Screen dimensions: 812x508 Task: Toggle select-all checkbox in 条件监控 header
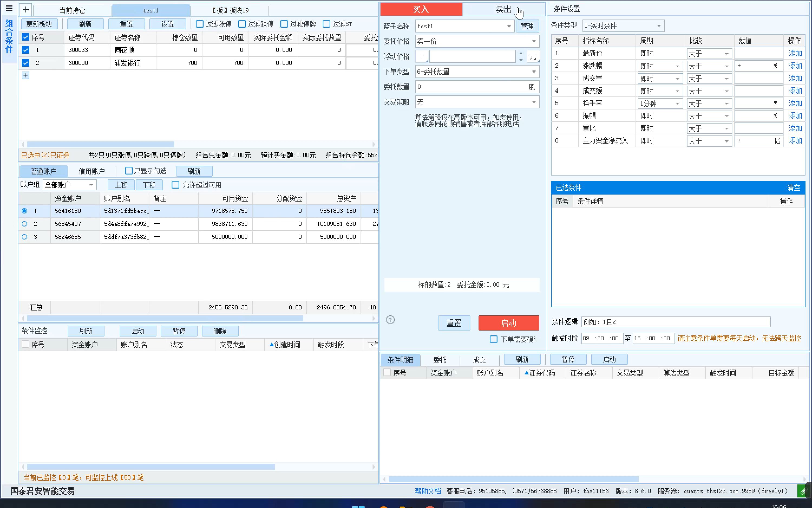click(25, 344)
